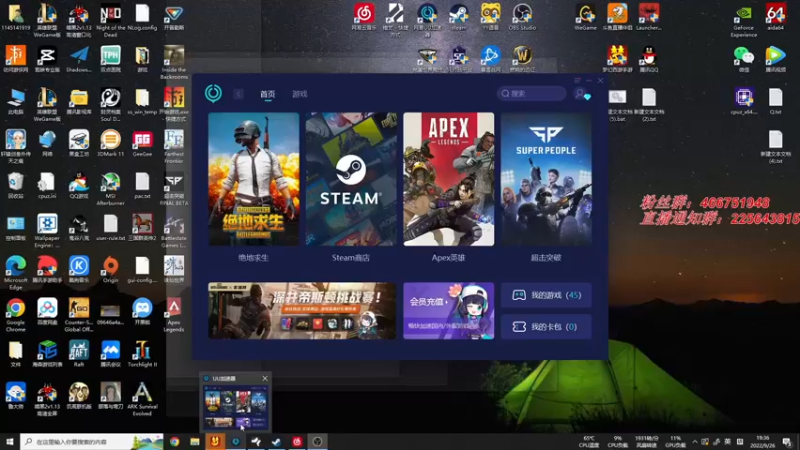Click the UU accelerator logo icon
Viewport: 800px width, 450px height.
tap(213, 93)
